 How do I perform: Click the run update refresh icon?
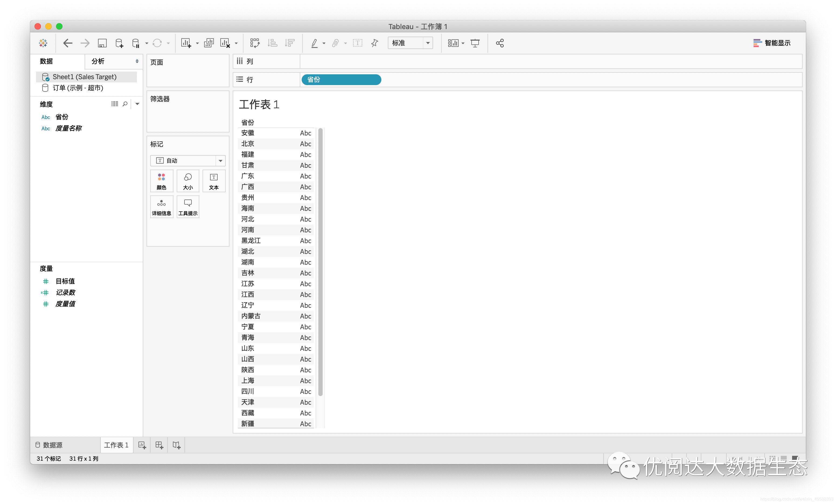157,43
